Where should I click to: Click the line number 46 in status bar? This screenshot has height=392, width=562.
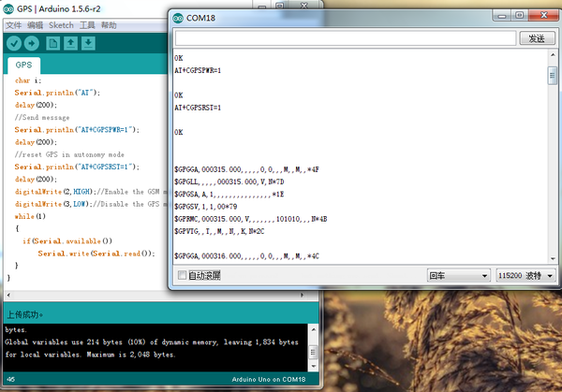point(10,380)
